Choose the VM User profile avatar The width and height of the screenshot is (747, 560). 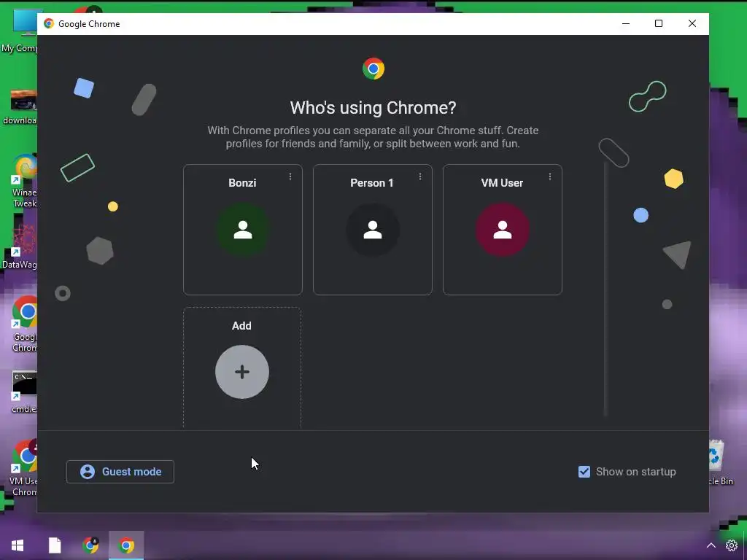click(502, 230)
